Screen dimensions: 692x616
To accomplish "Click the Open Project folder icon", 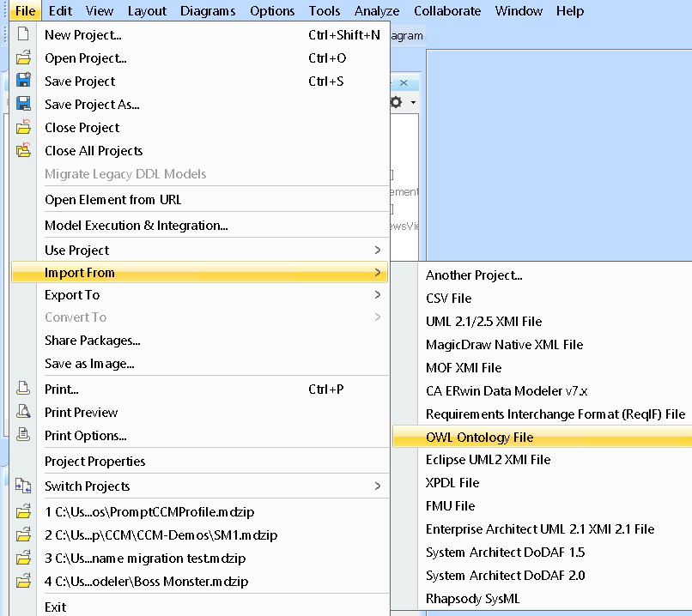I will 23,58.
